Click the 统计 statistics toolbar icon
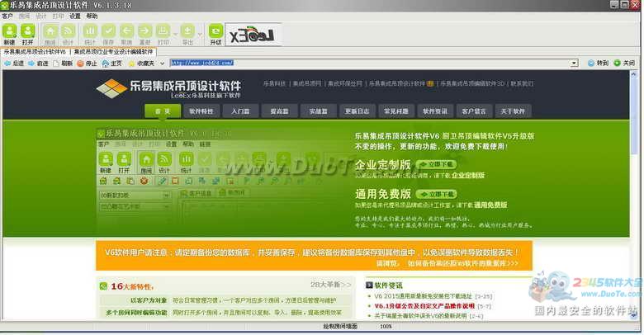Viewport: 644px width, 335px height. point(90,35)
